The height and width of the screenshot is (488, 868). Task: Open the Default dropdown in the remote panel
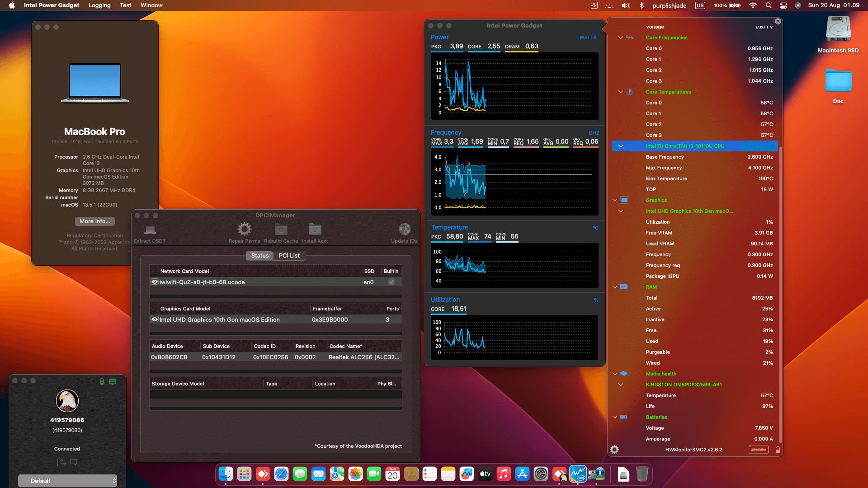click(67, 481)
